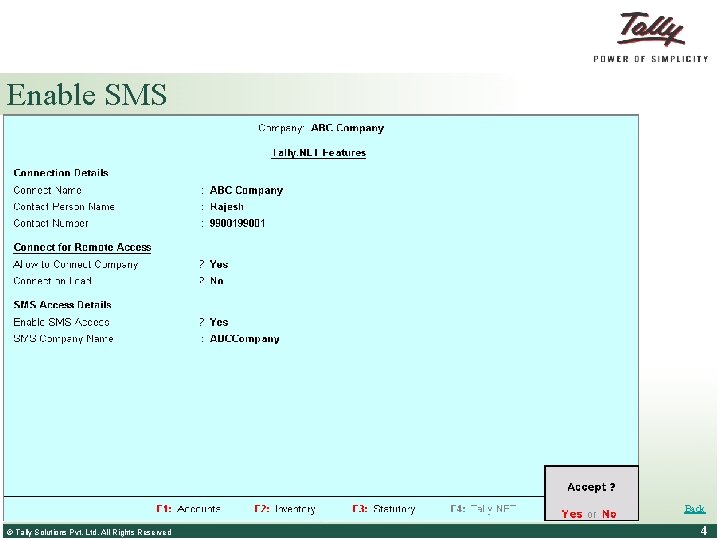
Task: Edit Connect Name field ABC Company
Action: (x=246, y=190)
